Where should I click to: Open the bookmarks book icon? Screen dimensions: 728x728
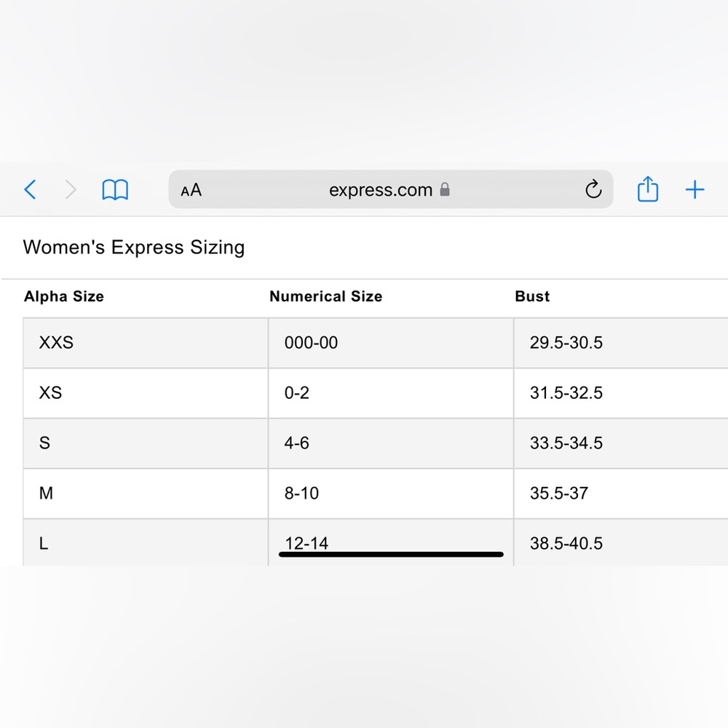pos(115,189)
